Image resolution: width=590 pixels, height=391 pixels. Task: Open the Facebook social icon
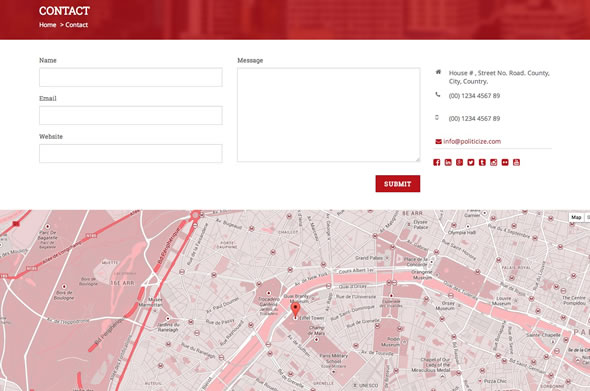436,162
